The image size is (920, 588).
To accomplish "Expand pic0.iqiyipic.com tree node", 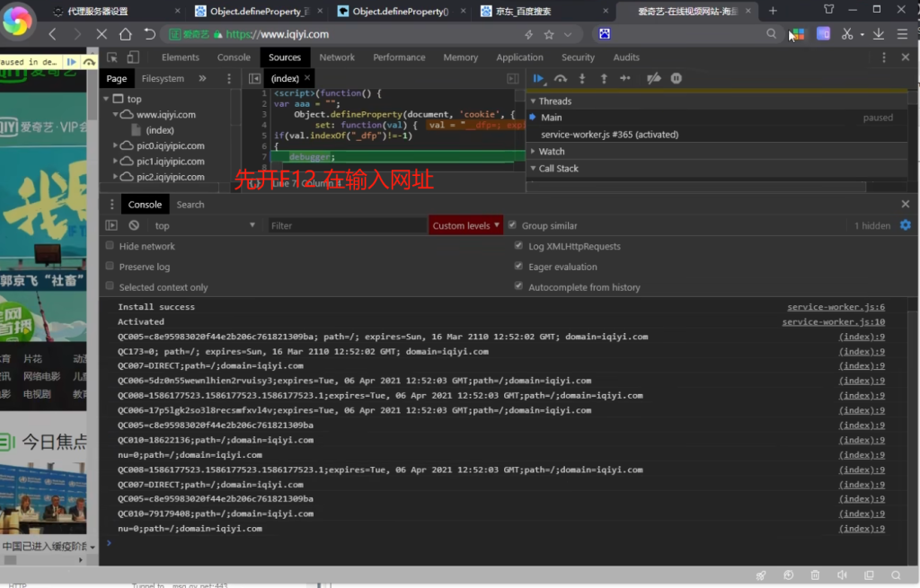I will point(116,145).
